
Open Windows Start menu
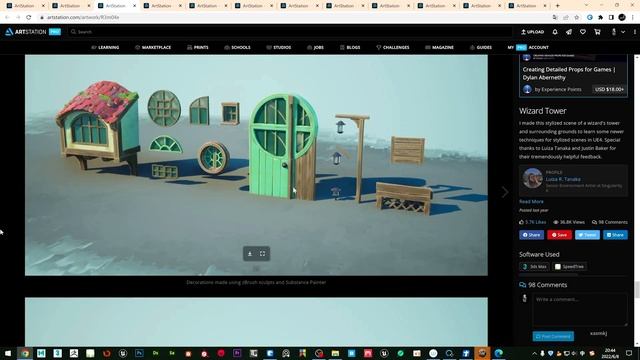coord(8,353)
